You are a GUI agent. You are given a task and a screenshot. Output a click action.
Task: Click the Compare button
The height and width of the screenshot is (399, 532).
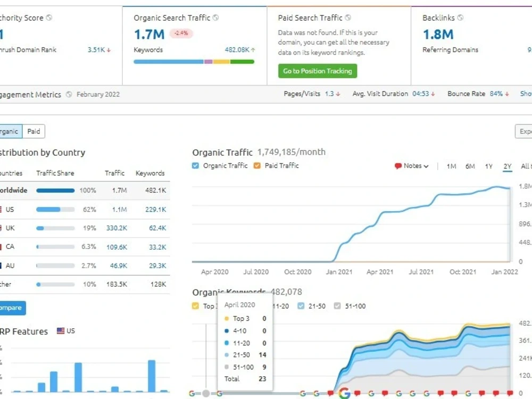coord(12,307)
